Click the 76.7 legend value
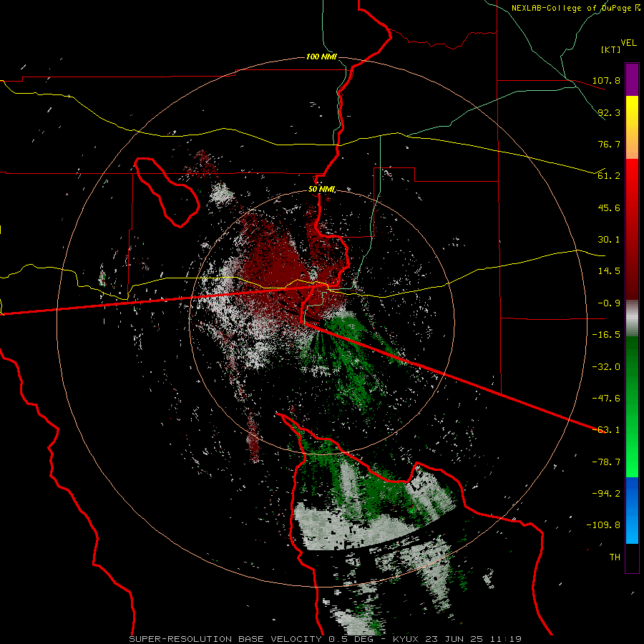This screenshot has height=644, width=644. (609, 144)
